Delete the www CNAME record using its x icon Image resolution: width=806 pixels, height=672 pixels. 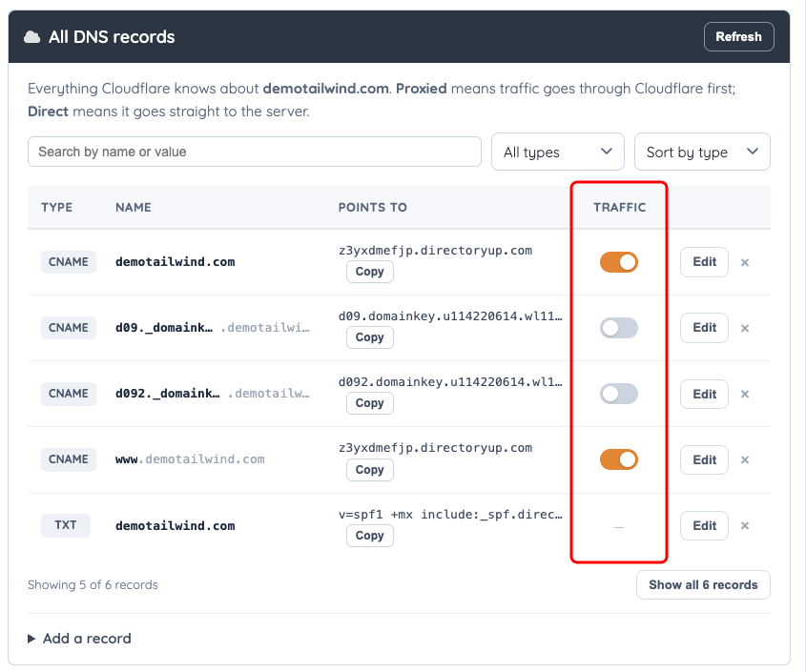coord(745,459)
